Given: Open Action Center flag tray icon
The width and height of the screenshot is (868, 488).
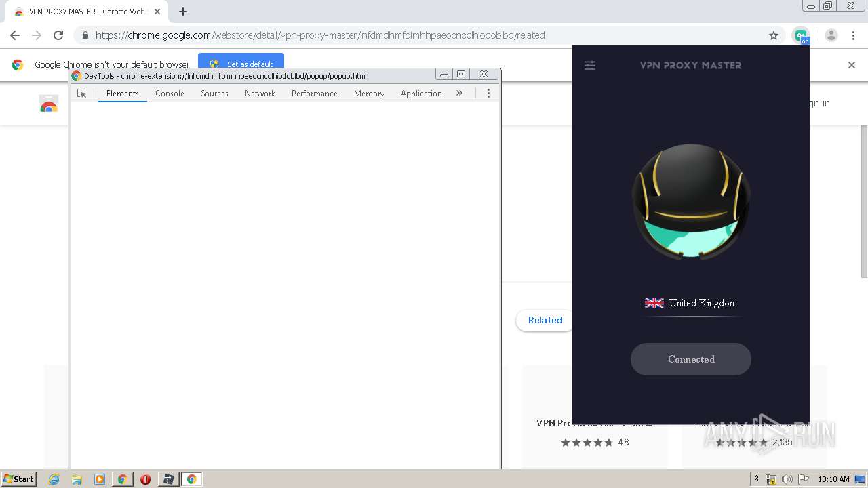Looking at the screenshot, I should [804, 479].
